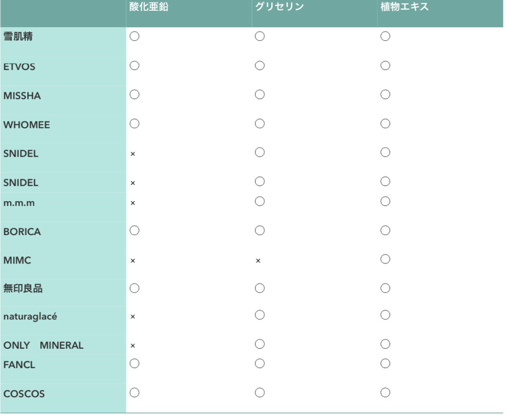Click the グリセリン circle in ETVOS row
The image size is (509, 420).
click(x=260, y=65)
